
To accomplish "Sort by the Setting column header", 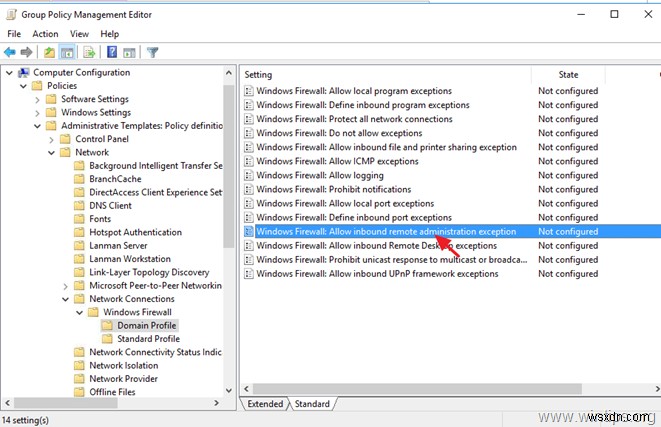I will (x=386, y=75).
